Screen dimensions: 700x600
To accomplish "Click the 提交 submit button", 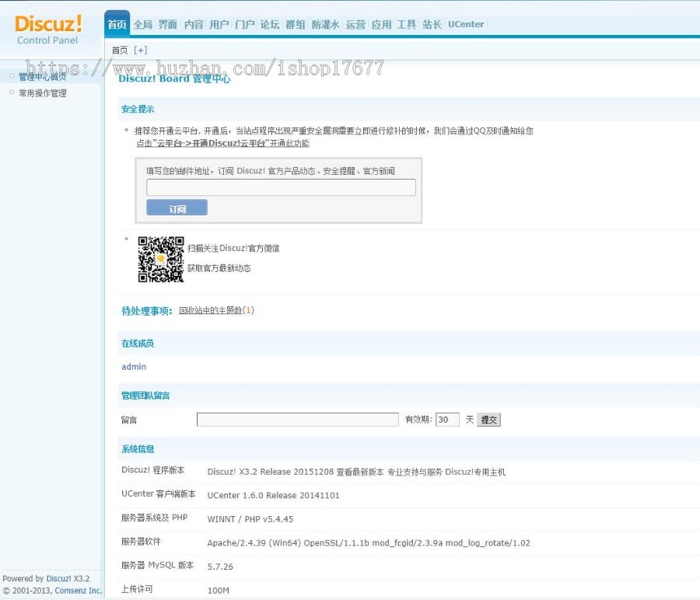I will [489, 420].
